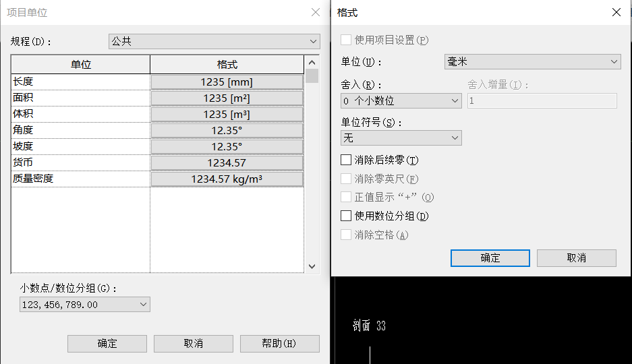Screen dimensions: 632x364
Task: Click 取消 in the 格式 dialog
Action: (x=577, y=258)
